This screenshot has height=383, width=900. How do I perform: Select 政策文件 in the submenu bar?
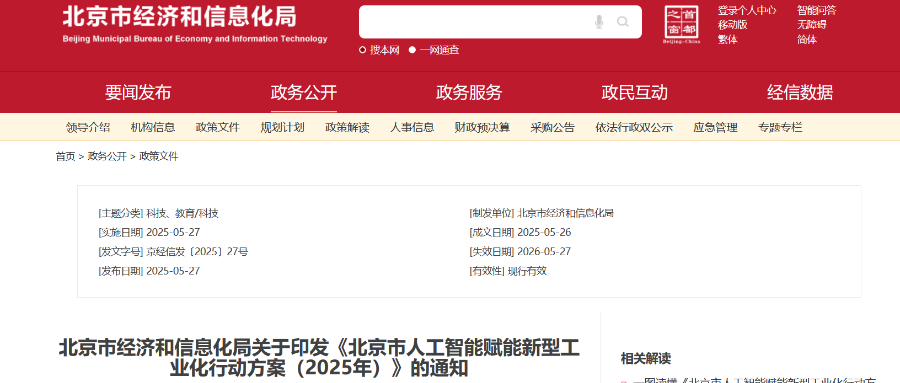pos(218,127)
